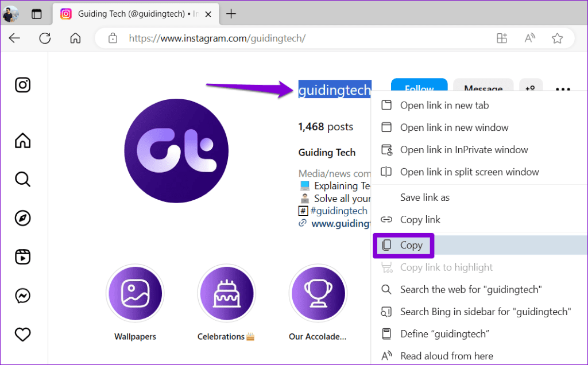Refresh the page using the browser reload icon
588x365 pixels.
(x=45, y=38)
